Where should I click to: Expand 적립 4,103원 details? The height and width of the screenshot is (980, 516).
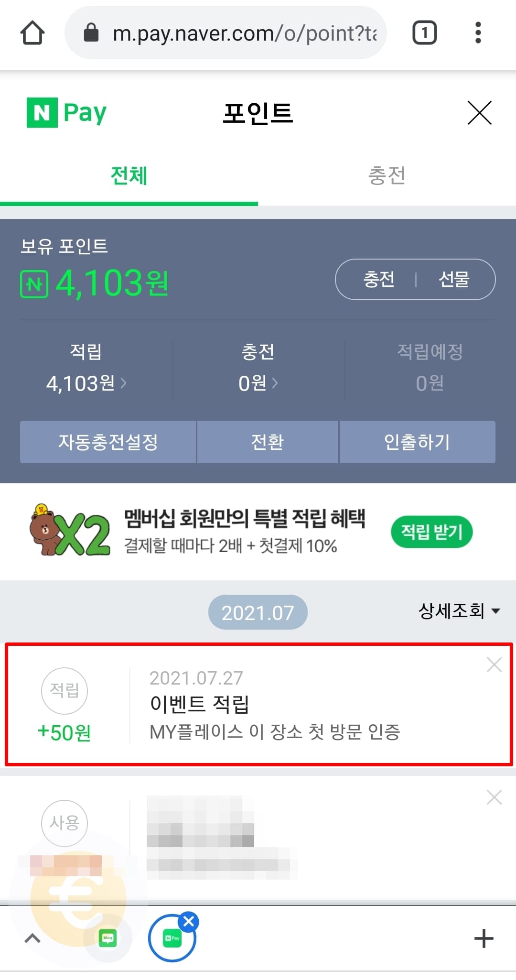click(86, 383)
